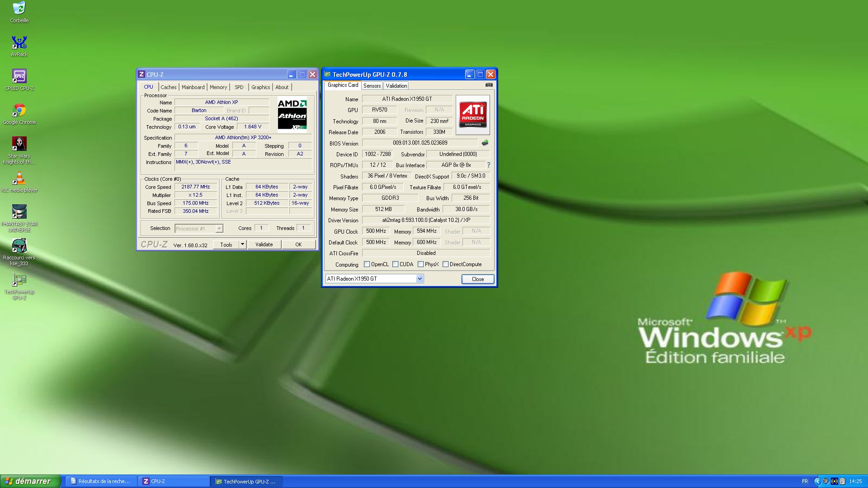
Task: Click the Bandwidth value 38.0 GB/s
Action: point(467,209)
